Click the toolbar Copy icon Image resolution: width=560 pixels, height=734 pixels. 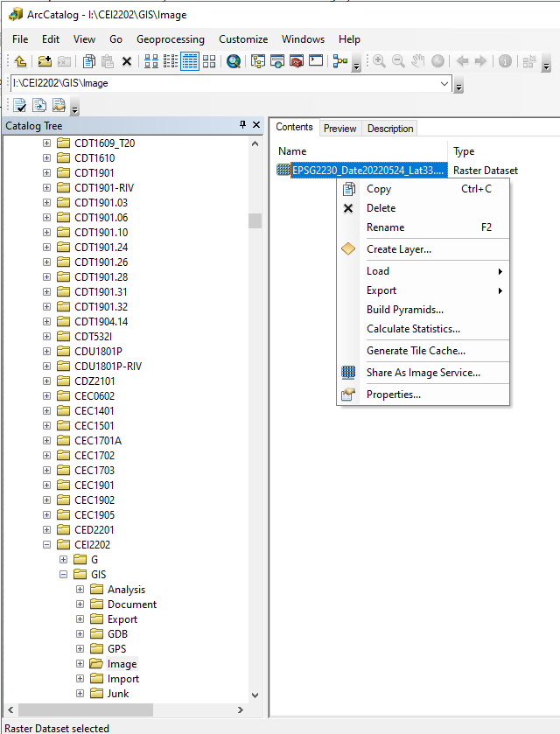[x=89, y=61]
